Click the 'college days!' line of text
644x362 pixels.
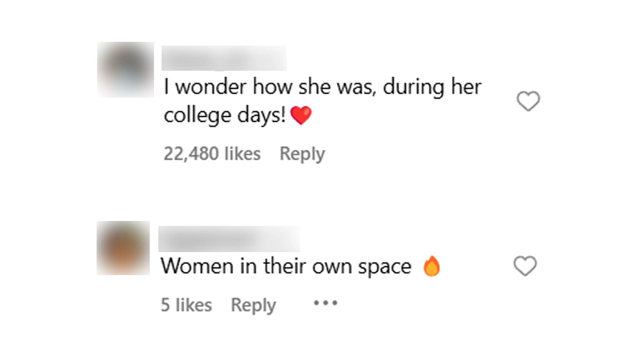[x=225, y=116]
